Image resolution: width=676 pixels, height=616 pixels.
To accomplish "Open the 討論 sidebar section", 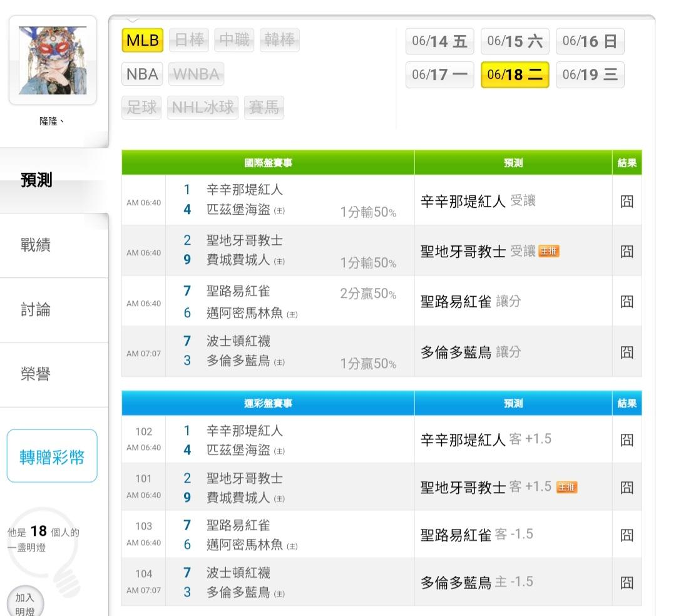I will pyautogui.click(x=54, y=310).
